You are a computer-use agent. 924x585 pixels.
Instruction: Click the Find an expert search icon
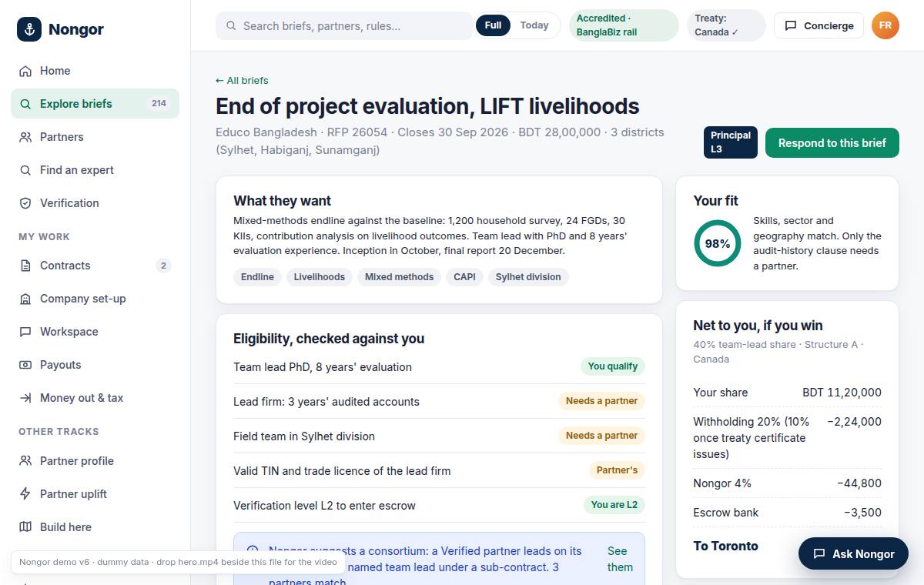click(25, 170)
